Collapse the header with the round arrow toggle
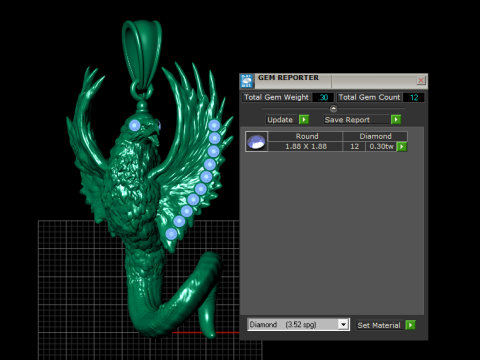This screenshot has width=480, height=360. 333,109
